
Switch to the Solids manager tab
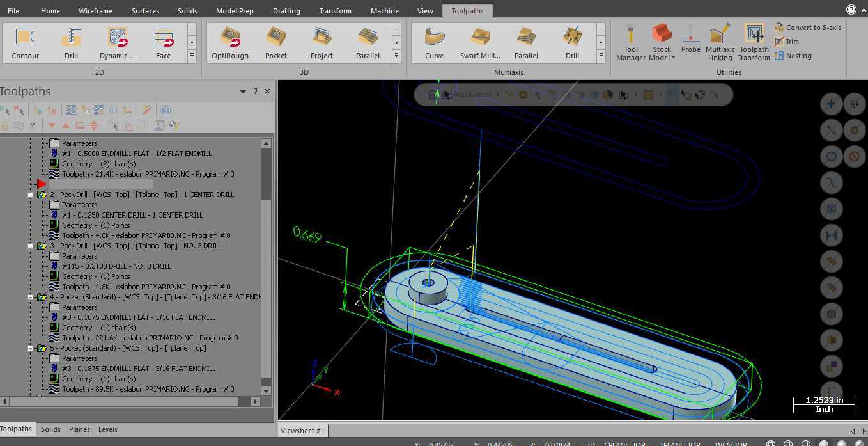pyautogui.click(x=50, y=429)
